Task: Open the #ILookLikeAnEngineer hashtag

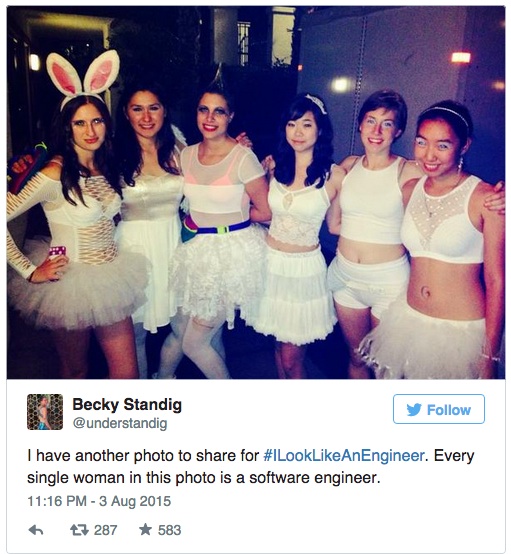Action: click(x=343, y=456)
